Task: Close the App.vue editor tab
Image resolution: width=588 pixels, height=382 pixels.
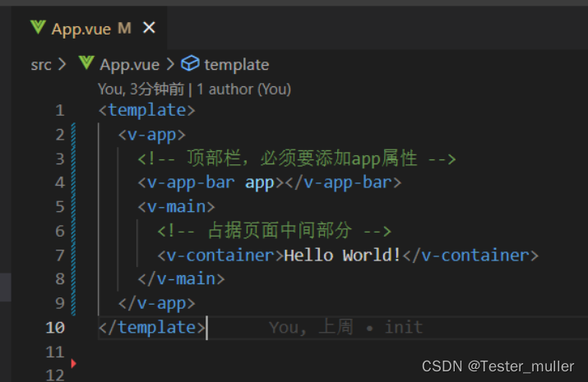Action: 149,28
